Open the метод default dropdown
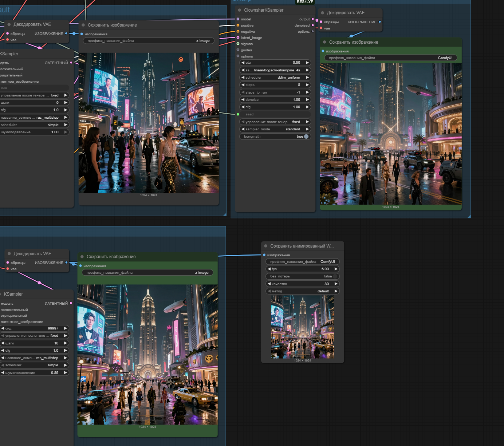Viewport: 504px width, 446px height. point(302,291)
